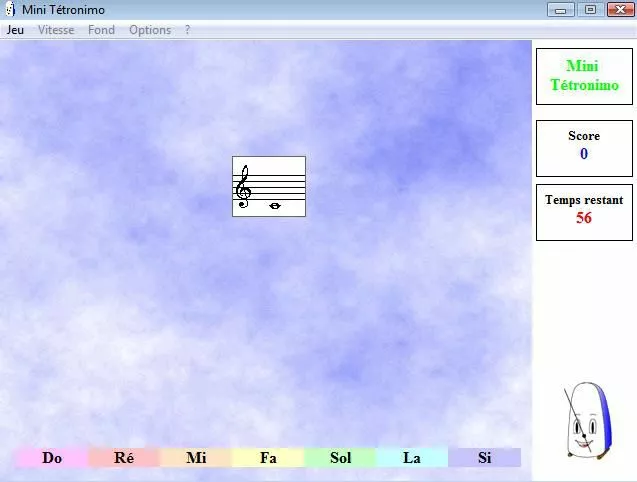
Task: Maximize the Mini Tétronimo window
Action: [x=590, y=10]
